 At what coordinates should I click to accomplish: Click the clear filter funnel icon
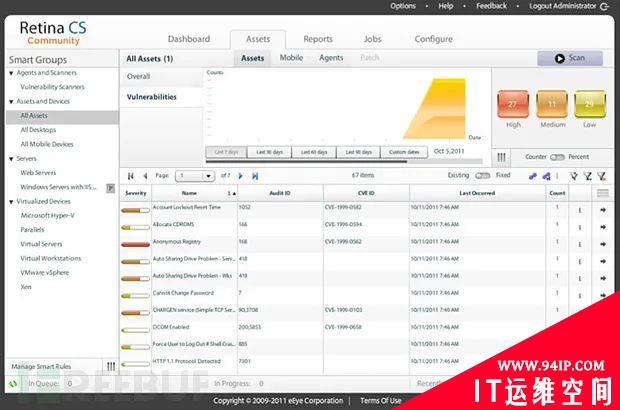602,176
